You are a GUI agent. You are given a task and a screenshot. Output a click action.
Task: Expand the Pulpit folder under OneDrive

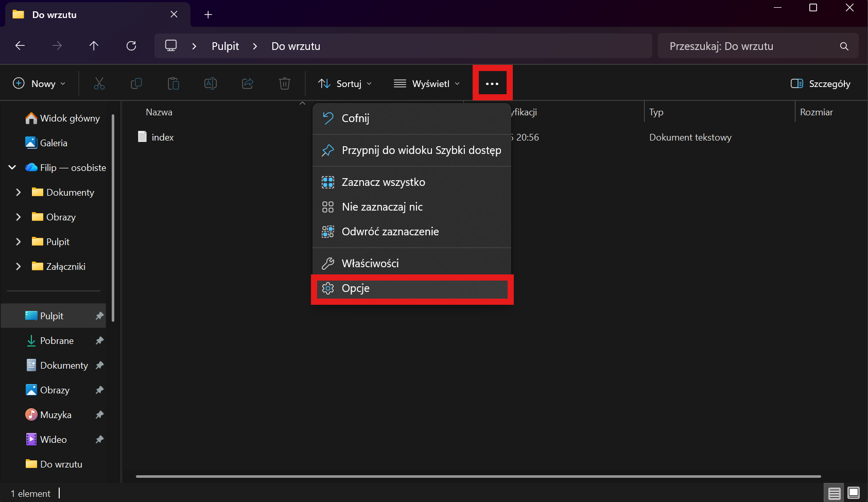pos(19,241)
